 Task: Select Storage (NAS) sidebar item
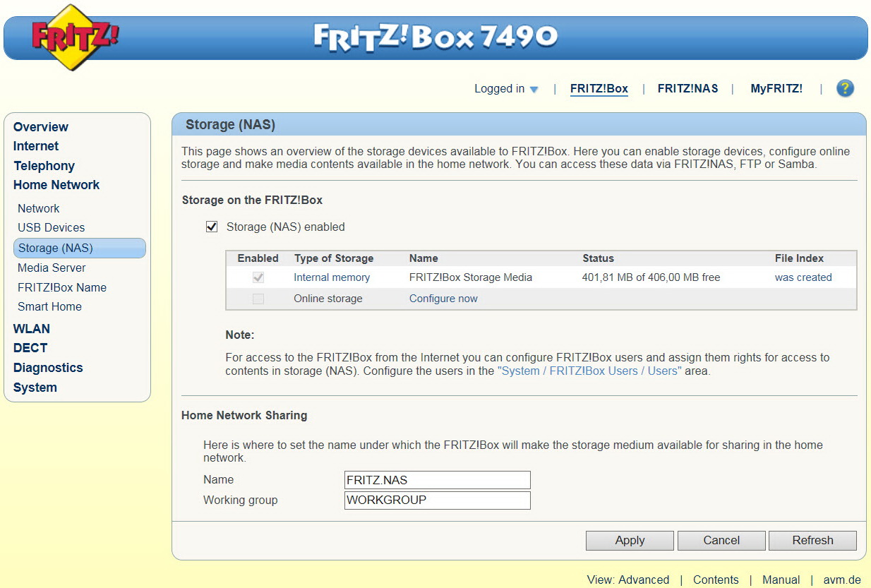[80, 248]
